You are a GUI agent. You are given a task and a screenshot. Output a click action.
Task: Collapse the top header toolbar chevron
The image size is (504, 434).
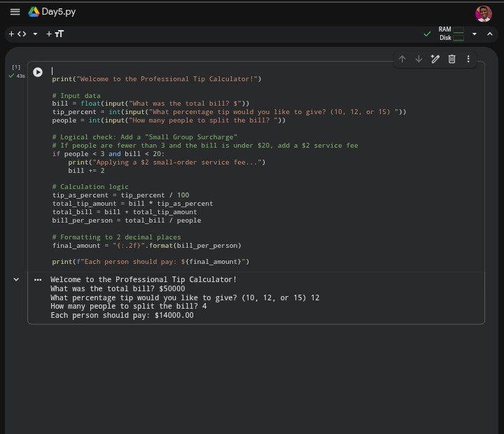coord(489,34)
